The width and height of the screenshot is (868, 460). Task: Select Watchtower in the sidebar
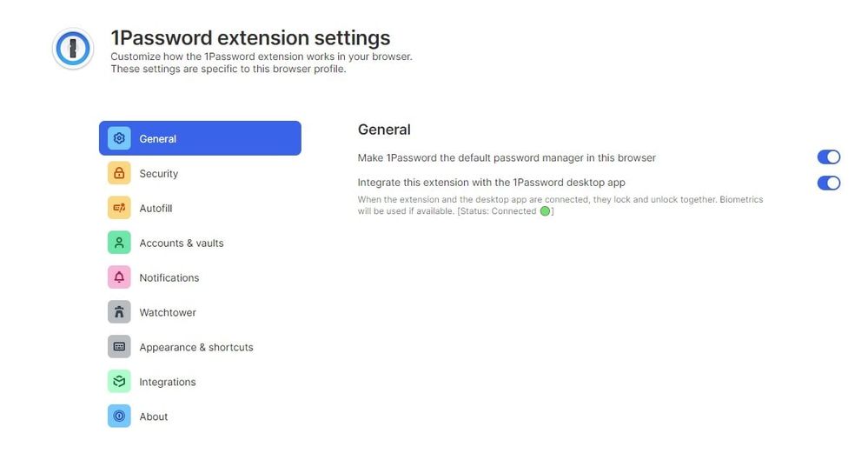click(168, 313)
